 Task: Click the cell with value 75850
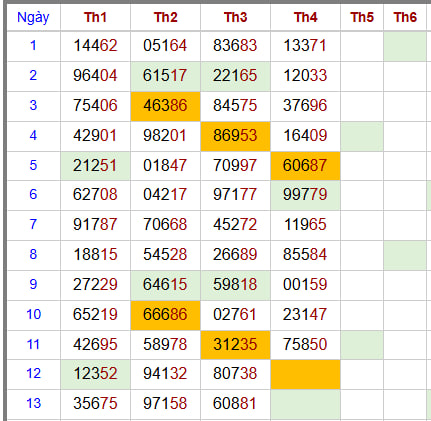pos(305,345)
